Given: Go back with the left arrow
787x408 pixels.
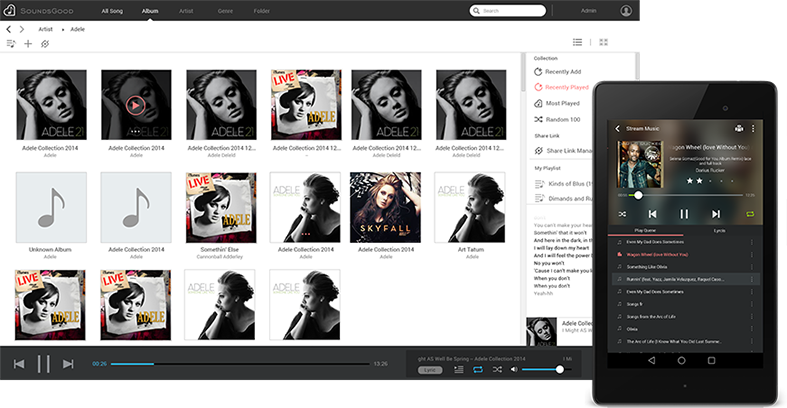Looking at the screenshot, I should pos(9,30).
